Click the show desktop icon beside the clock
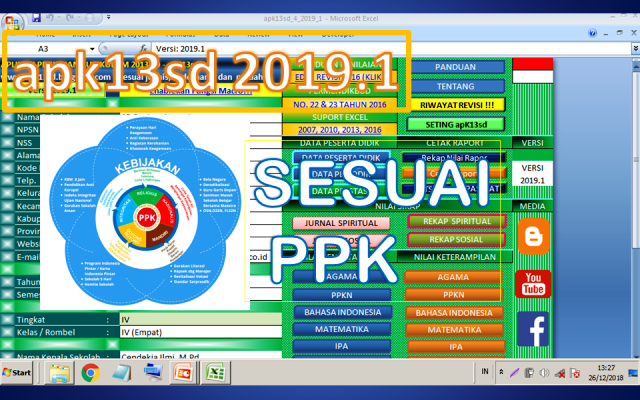The image size is (640, 400). click(633, 373)
